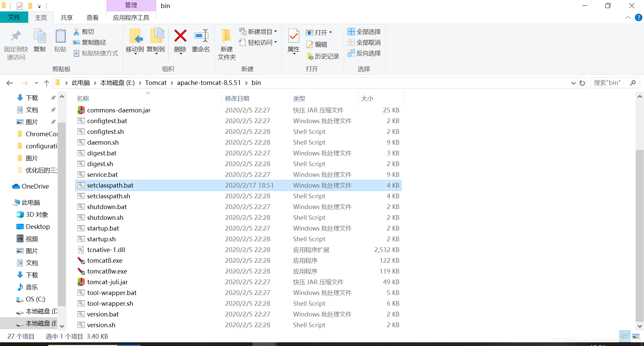644x346 pixels.
Task: Click apache-tomcat-8.5.51 breadcrumb segment
Action: pyautogui.click(x=209, y=83)
